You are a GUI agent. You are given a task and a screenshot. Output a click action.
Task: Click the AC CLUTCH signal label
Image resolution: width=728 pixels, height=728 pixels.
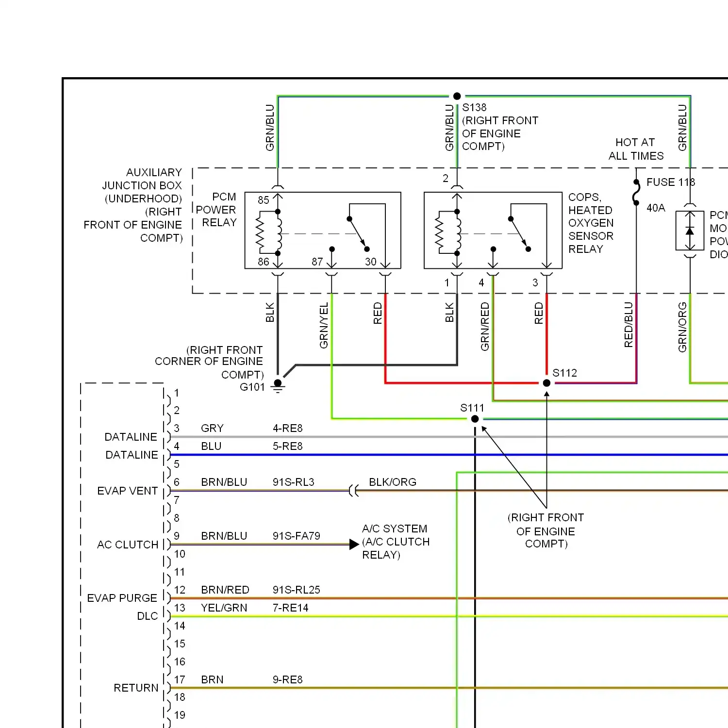pyautogui.click(x=128, y=545)
